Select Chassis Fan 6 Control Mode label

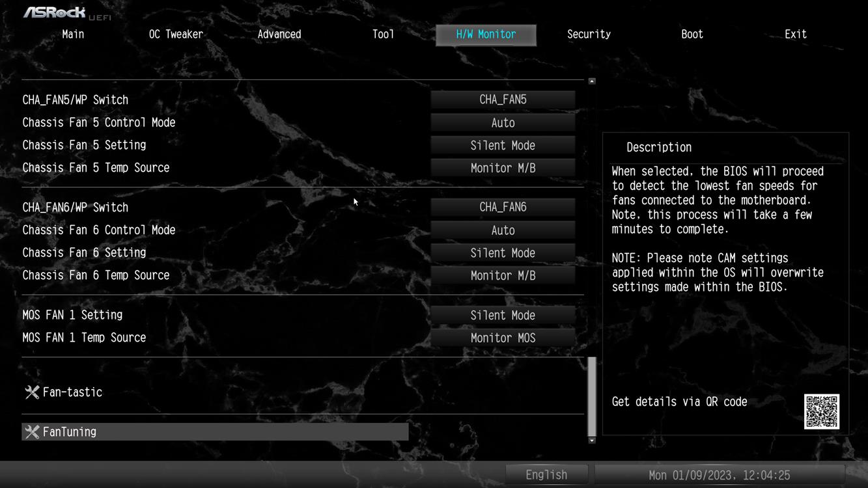[99, 230]
